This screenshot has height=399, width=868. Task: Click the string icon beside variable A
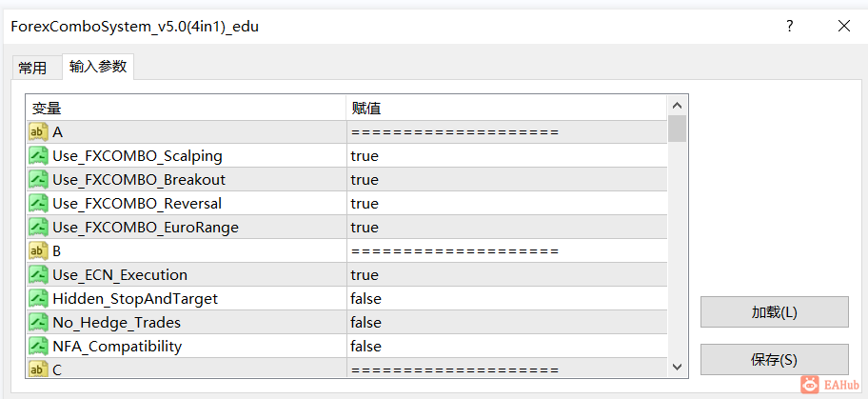click(x=38, y=132)
